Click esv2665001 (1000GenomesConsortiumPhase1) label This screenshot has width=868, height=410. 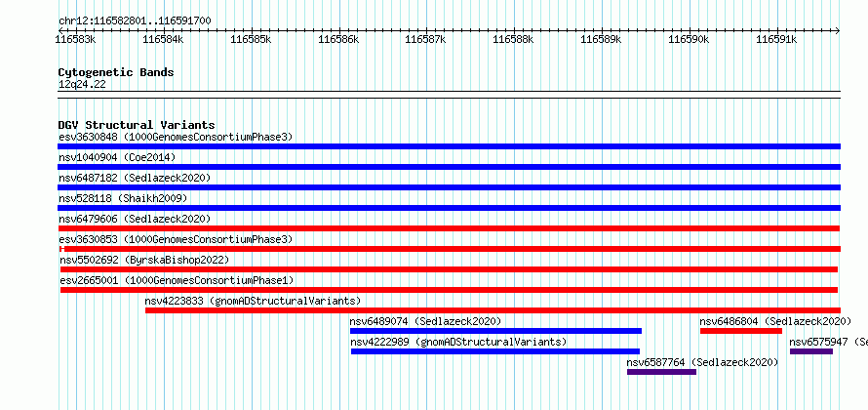pyautogui.click(x=178, y=280)
